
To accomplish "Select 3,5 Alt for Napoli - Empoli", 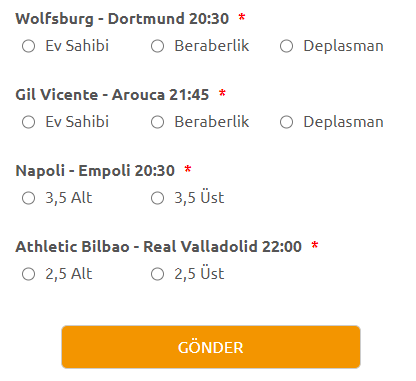I will [28, 198].
